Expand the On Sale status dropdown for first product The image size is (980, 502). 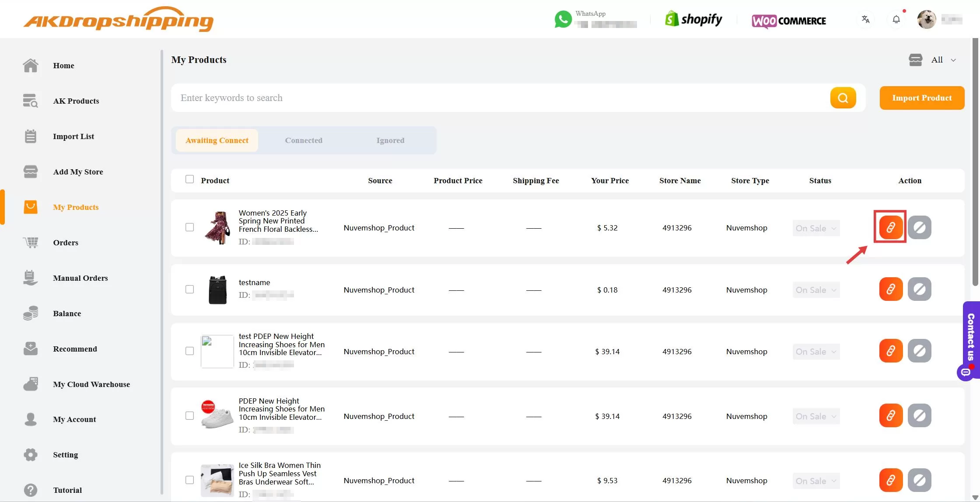coord(815,228)
